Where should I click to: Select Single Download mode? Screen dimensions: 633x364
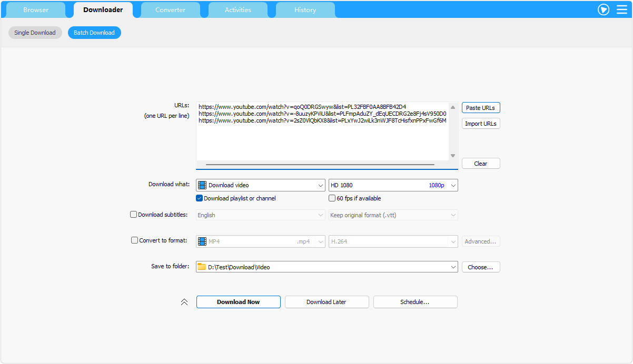point(35,33)
